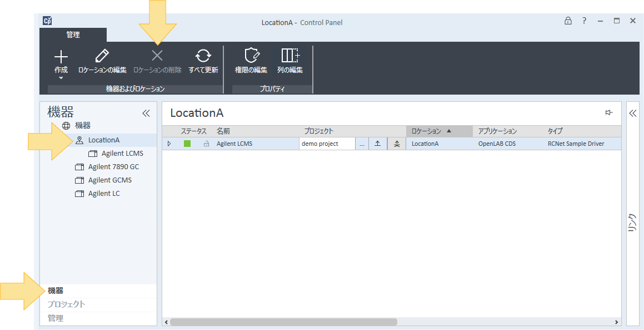
Task: Click RCNet Sample Driver cell
Action: click(x=576, y=144)
